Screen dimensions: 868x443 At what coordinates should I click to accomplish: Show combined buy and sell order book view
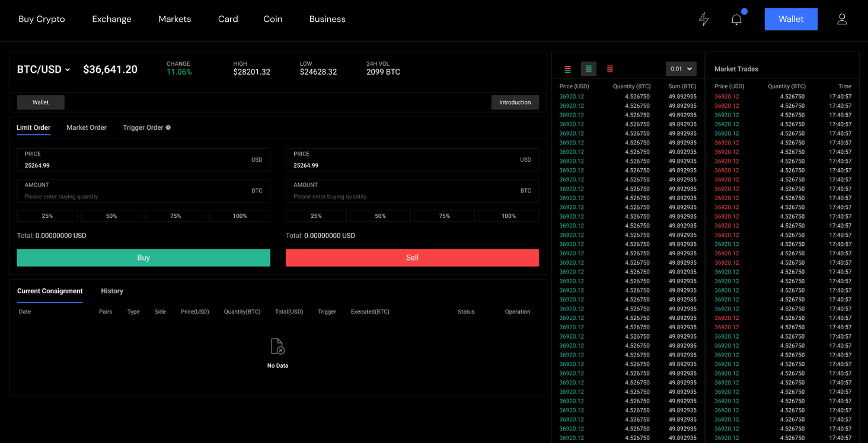pyautogui.click(x=567, y=69)
